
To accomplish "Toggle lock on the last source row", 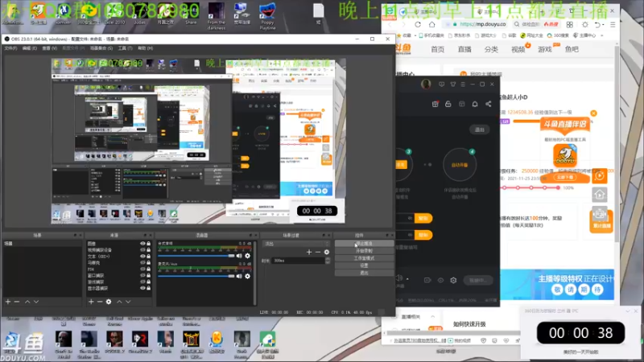I will [149, 288].
